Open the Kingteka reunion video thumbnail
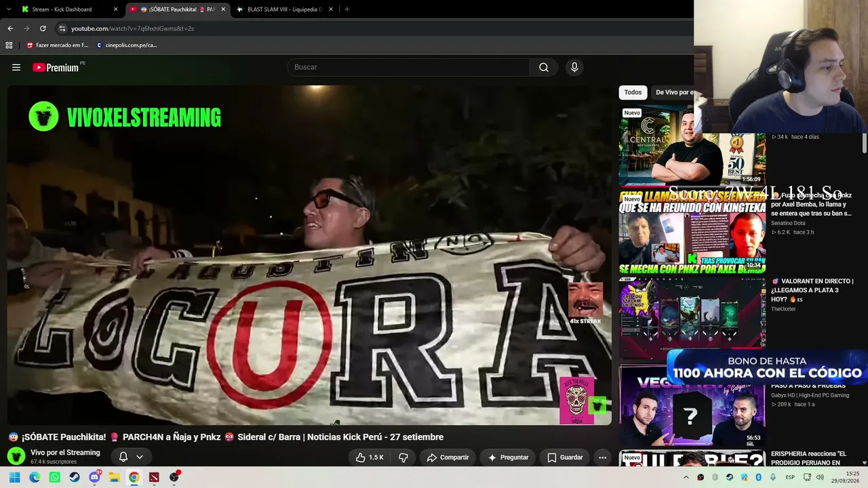Image resolution: width=868 pixels, height=488 pixels. 692,232
